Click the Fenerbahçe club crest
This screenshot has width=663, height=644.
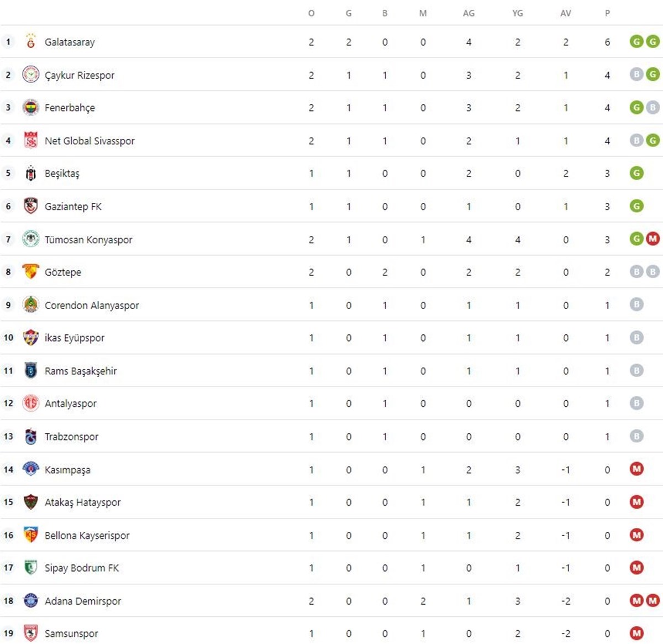tap(31, 107)
